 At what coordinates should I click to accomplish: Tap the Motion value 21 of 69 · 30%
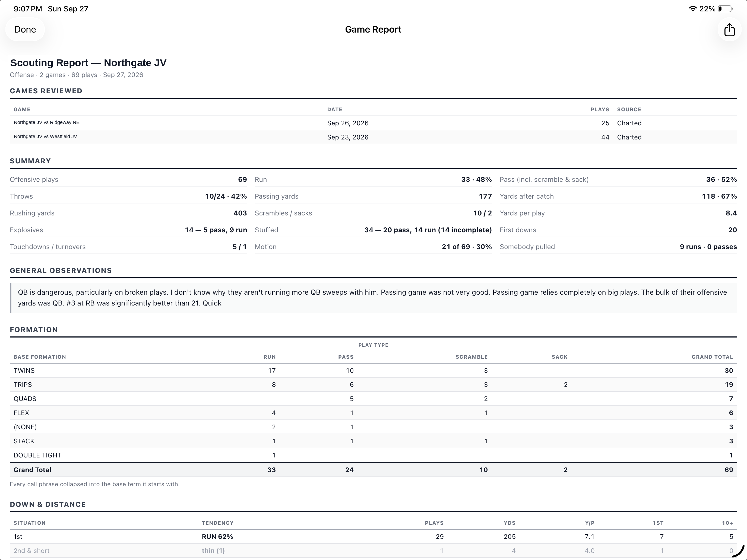pos(467,247)
